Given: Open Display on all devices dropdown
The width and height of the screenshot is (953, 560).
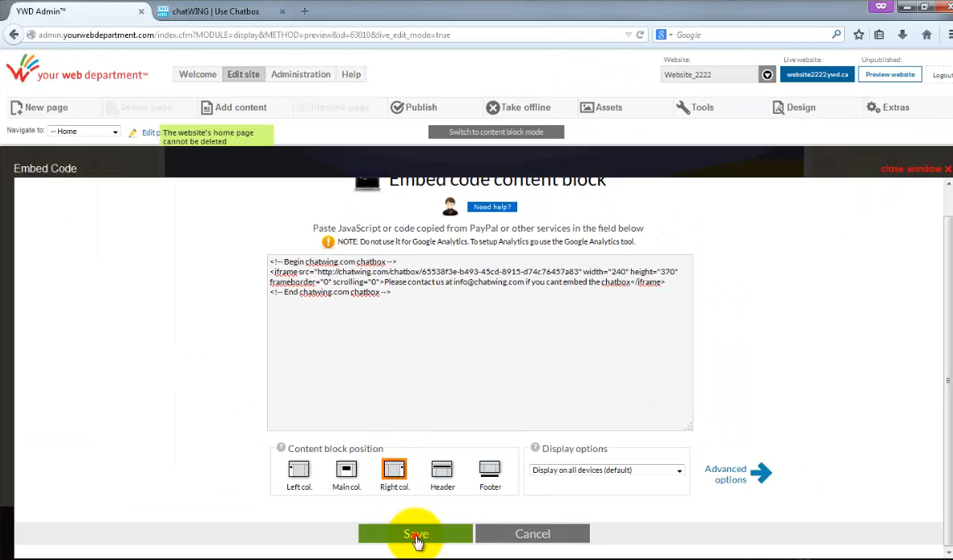Looking at the screenshot, I should [607, 470].
